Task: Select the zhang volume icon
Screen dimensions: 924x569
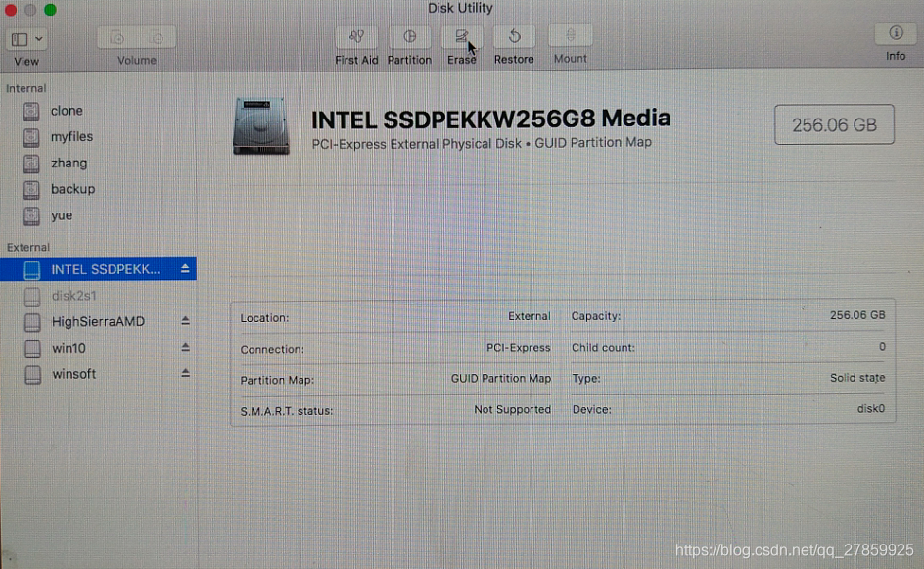Action: (x=31, y=164)
